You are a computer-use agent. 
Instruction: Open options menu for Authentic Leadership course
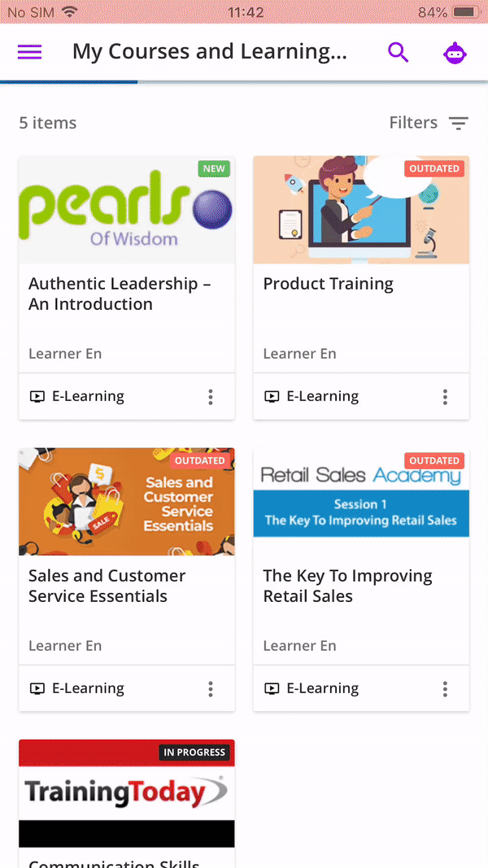coord(211,397)
